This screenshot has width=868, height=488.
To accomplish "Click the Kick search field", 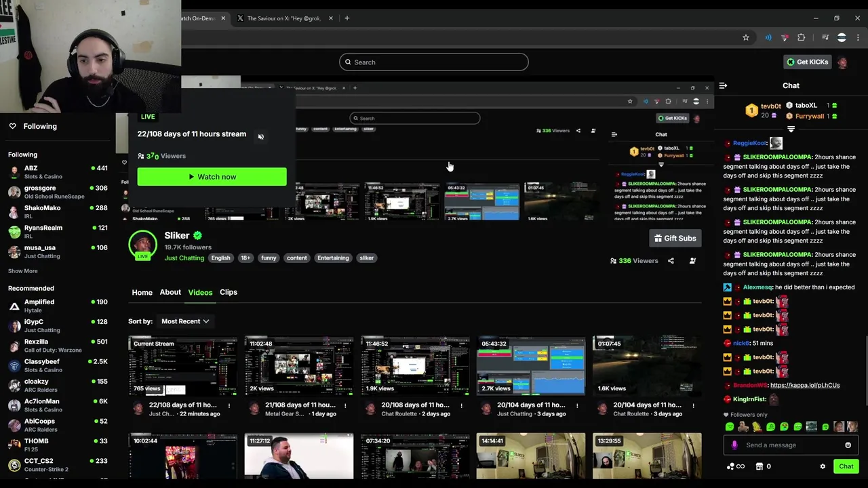I will pyautogui.click(x=434, y=62).
